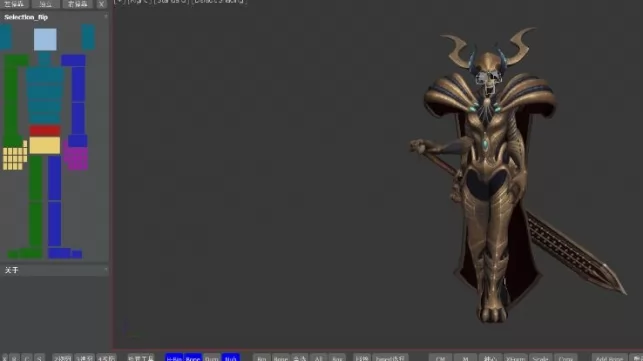643x361 pixels.
Task: Click the CM button
Action: click(x=440, y=358)
